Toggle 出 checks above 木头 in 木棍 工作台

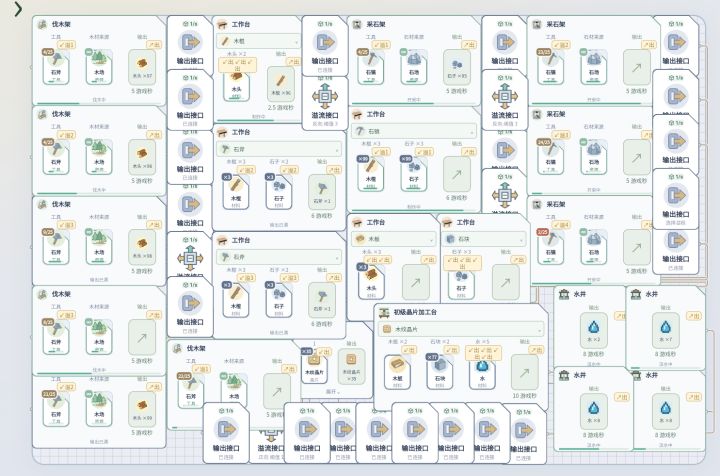tap(237, 65)
